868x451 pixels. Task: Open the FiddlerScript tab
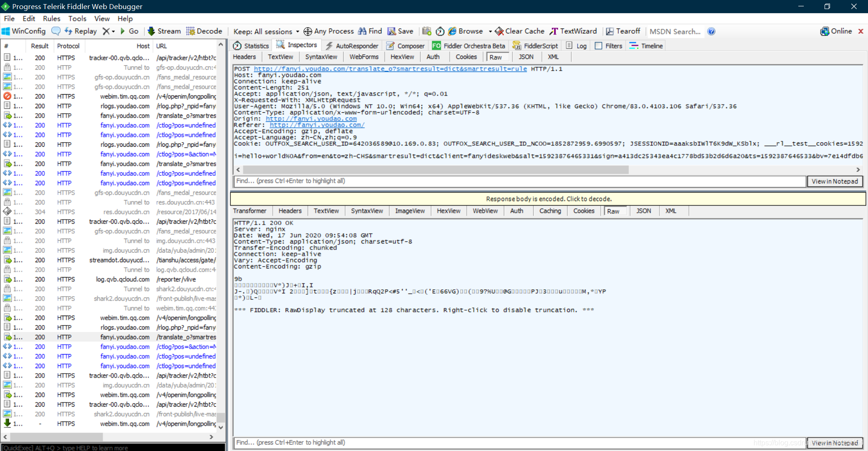point(535,46)
